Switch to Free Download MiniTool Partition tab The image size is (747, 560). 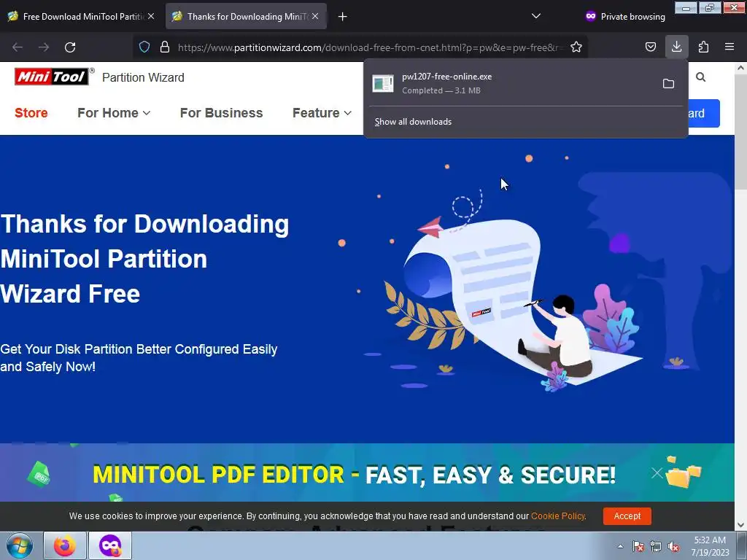(x=82, y=17)
